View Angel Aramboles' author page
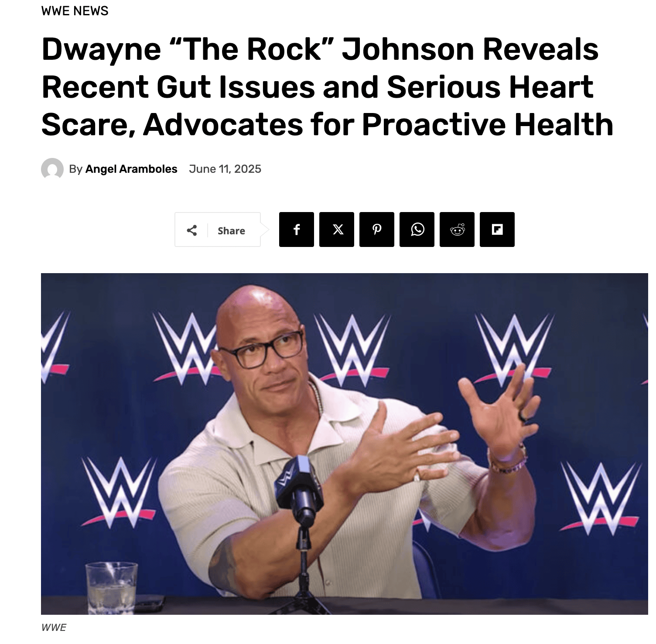Screen dimensions: 656x644 131,169
